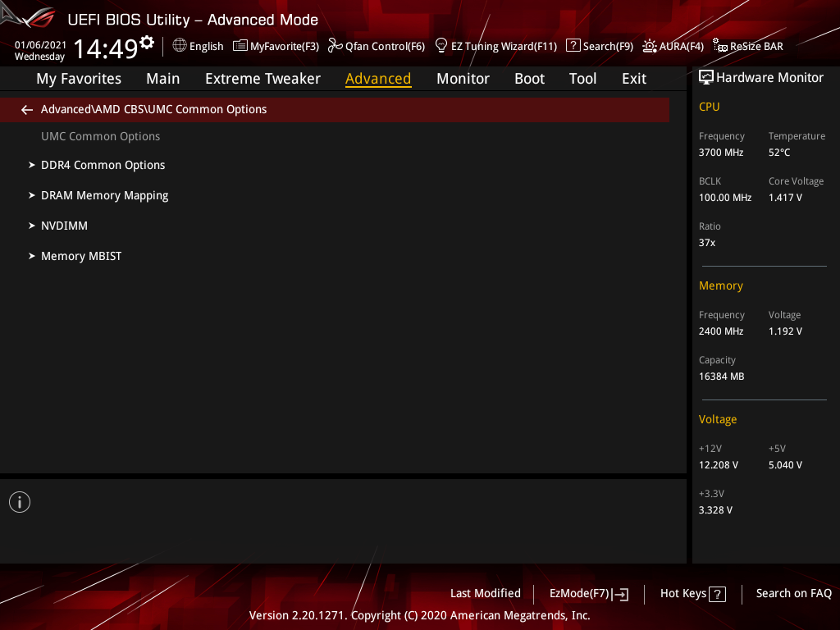Click the 2400 MHz memory frequency
840x630 pixels.
coord(721,331)
